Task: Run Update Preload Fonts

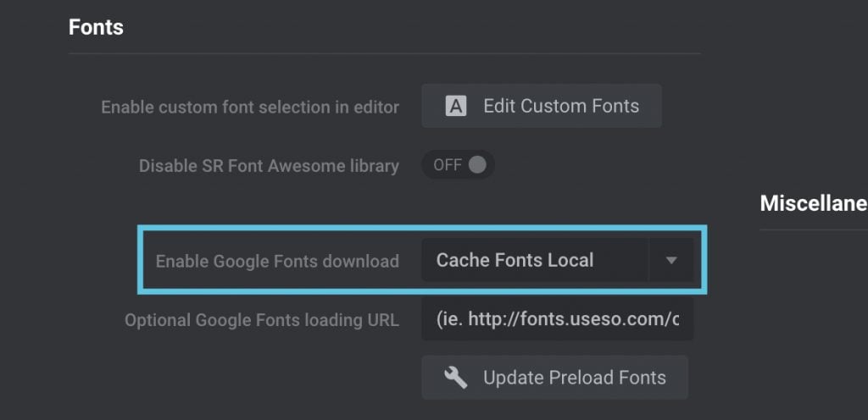Action: [554, 378]
